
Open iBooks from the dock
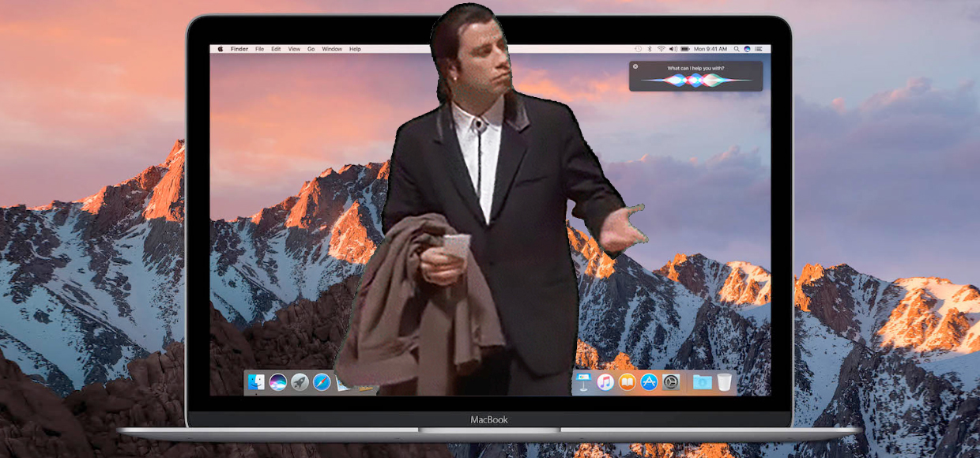tap(628, 382)
